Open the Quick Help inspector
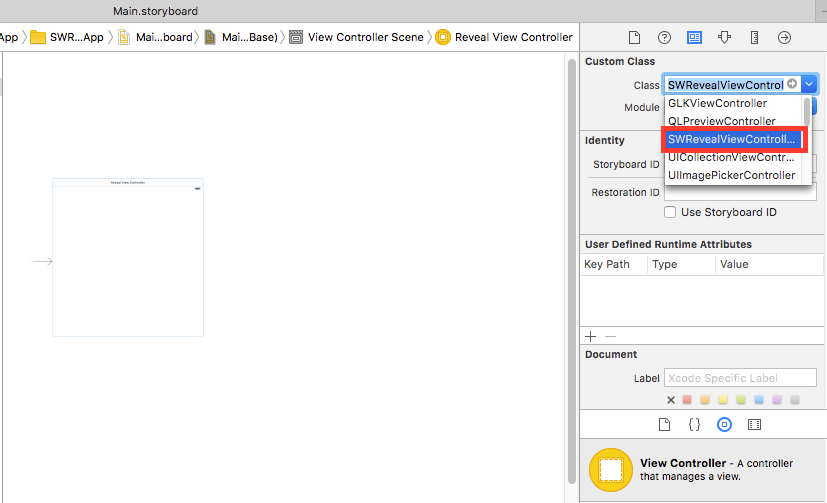Viewport: 827px width, 503px height. point(664,37)
